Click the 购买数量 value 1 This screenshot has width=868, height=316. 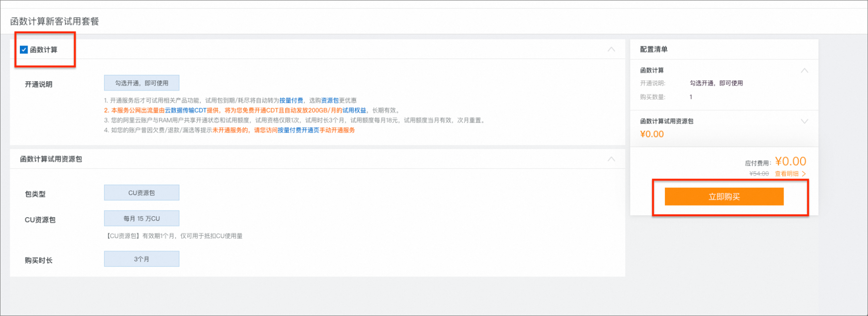click(691, 97)
